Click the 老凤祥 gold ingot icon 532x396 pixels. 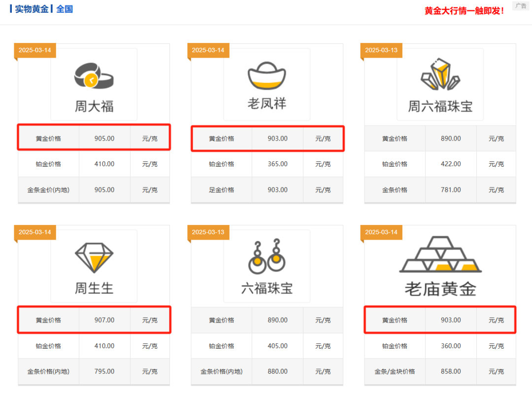pos(266,75)
